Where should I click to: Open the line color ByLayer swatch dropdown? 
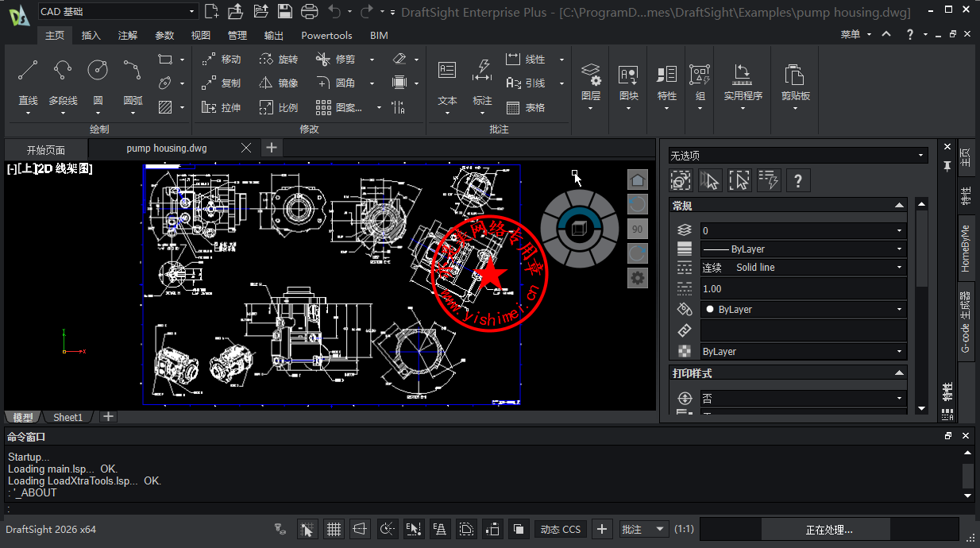coord(802,310)
